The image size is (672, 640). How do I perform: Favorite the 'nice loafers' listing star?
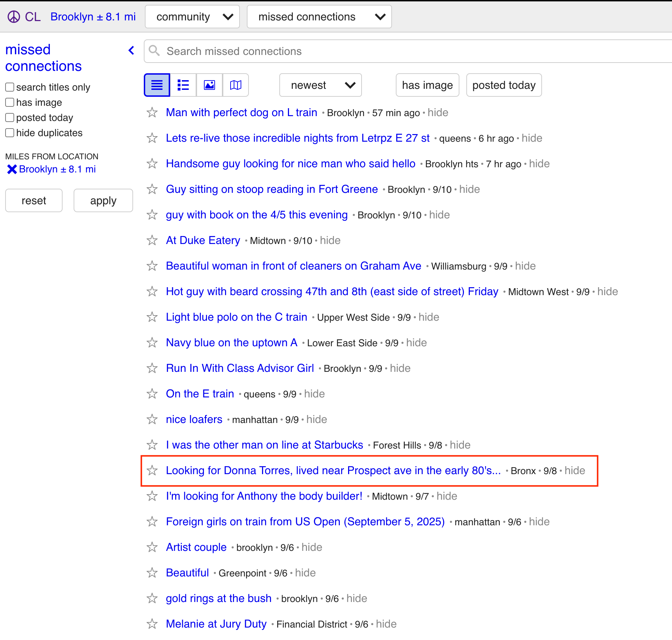tap(152, 420)
